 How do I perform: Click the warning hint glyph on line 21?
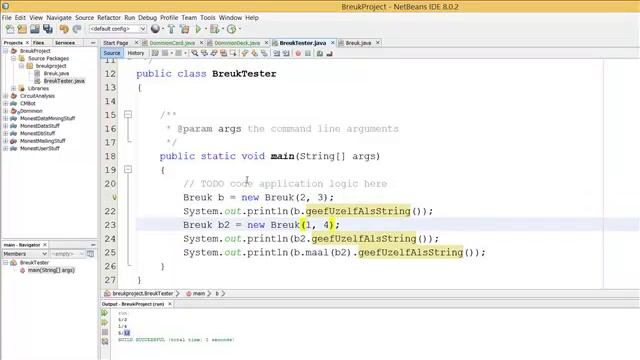pos(115,198)
